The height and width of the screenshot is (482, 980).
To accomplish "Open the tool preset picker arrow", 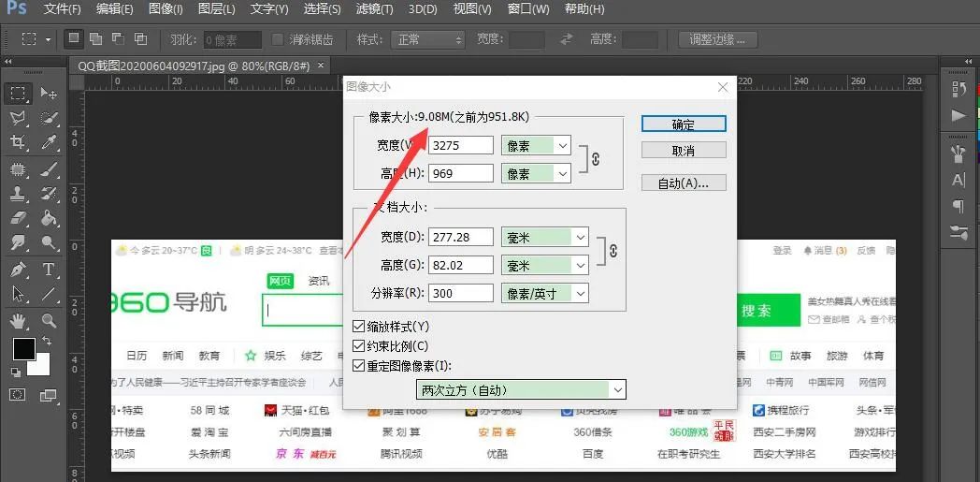I will click(48, 40).
